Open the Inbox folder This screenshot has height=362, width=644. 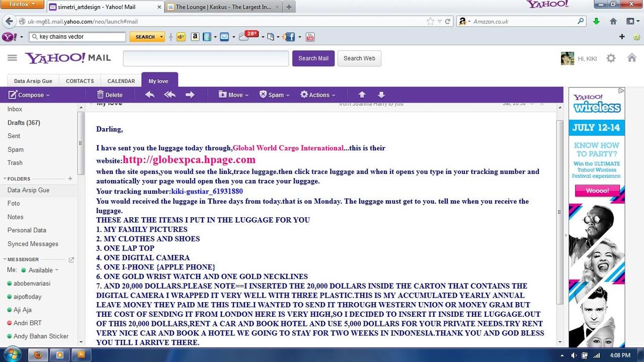(x=15, y=109)
